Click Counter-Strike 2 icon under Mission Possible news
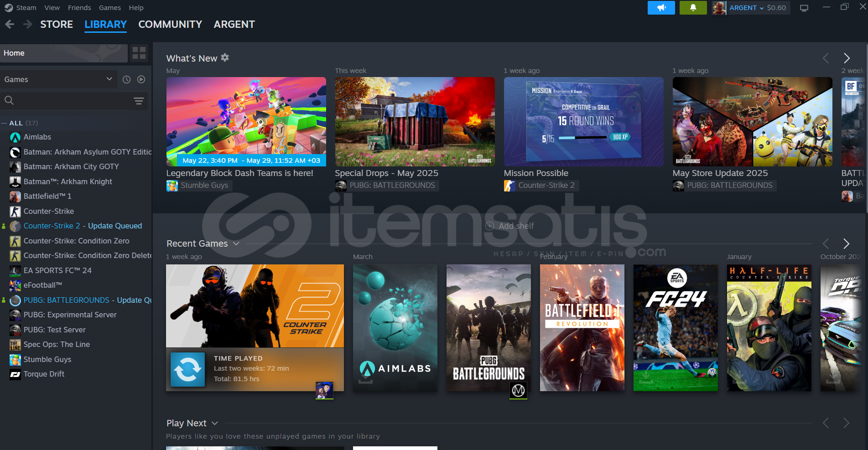Viewport: 868px width, 450px height. [509, 186]
